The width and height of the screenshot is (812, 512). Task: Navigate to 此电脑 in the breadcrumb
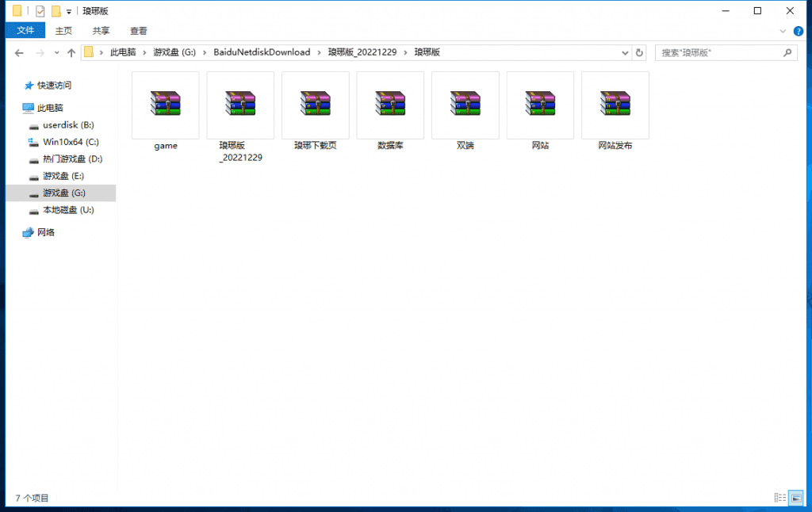click(x=123, y=52)
